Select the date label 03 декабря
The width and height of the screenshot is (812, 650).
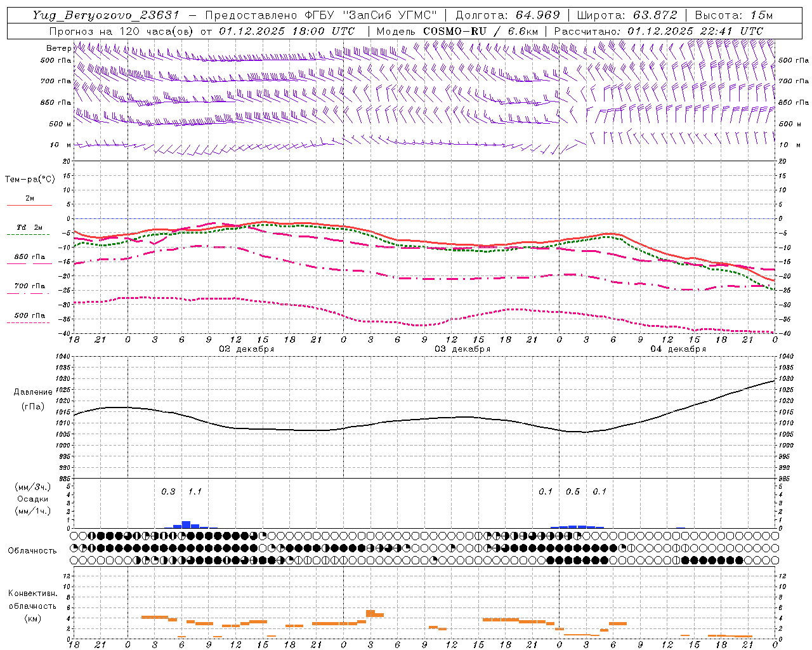point(462,349)
